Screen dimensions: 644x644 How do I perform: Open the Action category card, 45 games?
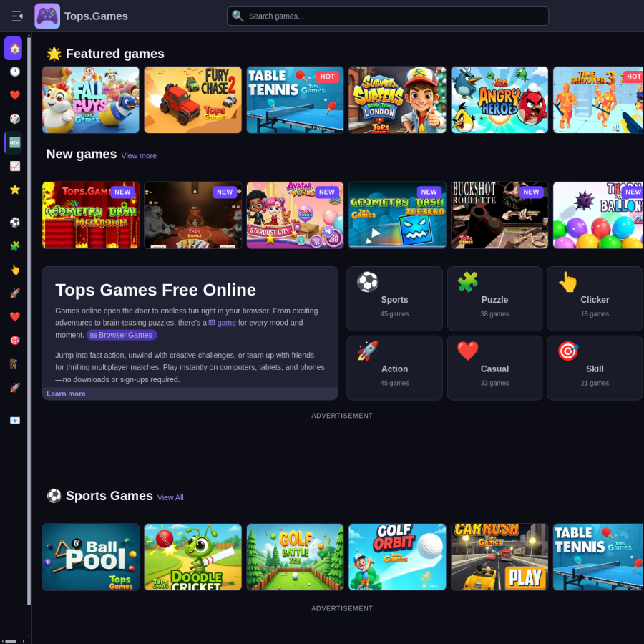click(394, 368)
